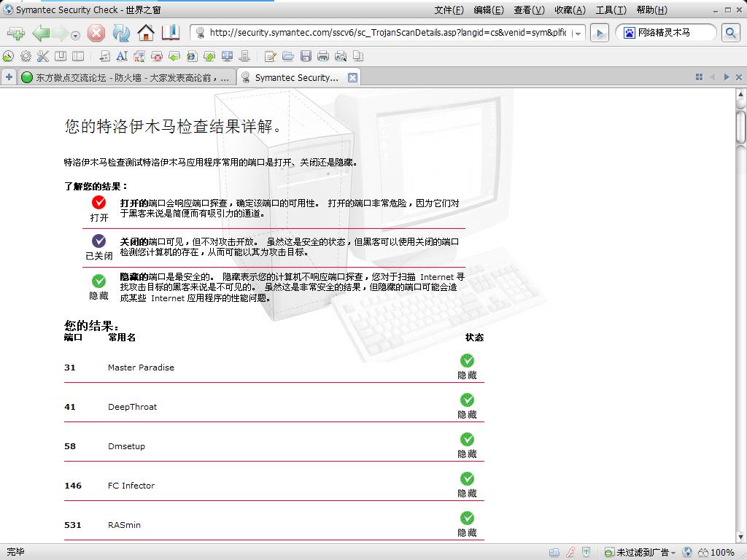Click the scrollbar down arrow
This screenshot has height=560, width=747.
point(741,537)
